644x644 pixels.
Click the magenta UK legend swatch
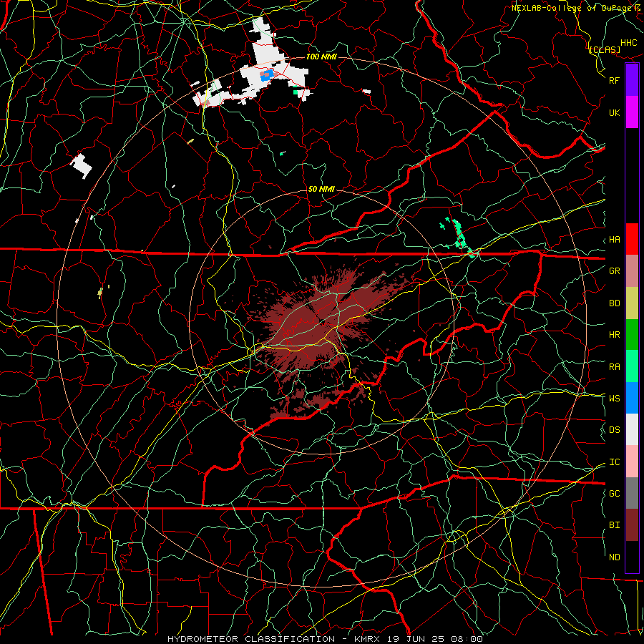pos(632,112)
